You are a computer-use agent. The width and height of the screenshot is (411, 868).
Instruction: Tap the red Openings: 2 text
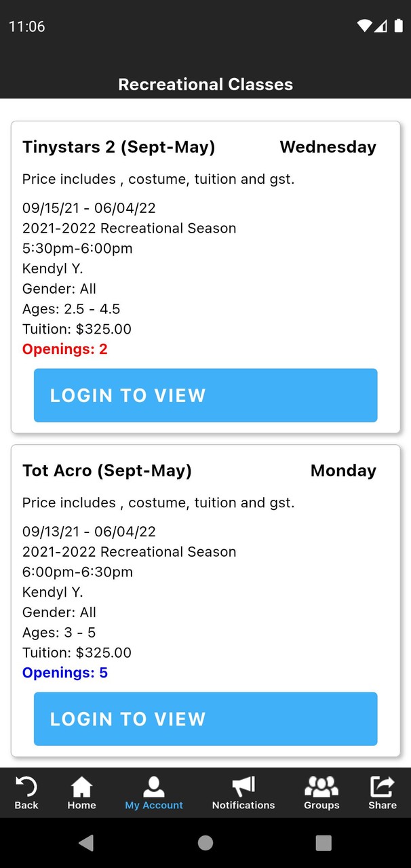point(65,349)
